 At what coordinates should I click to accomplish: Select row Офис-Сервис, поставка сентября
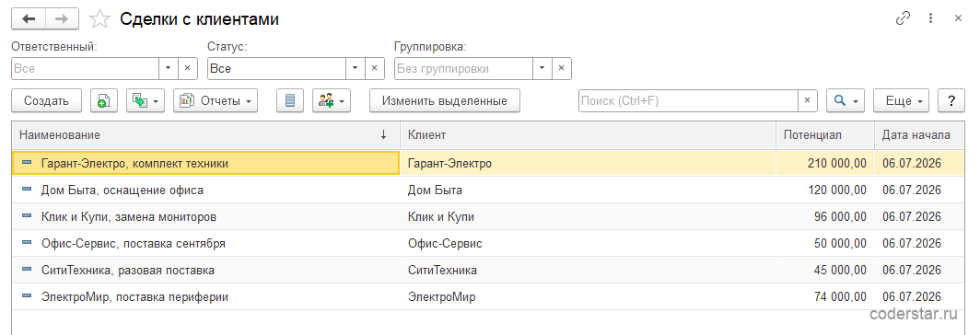488,243
